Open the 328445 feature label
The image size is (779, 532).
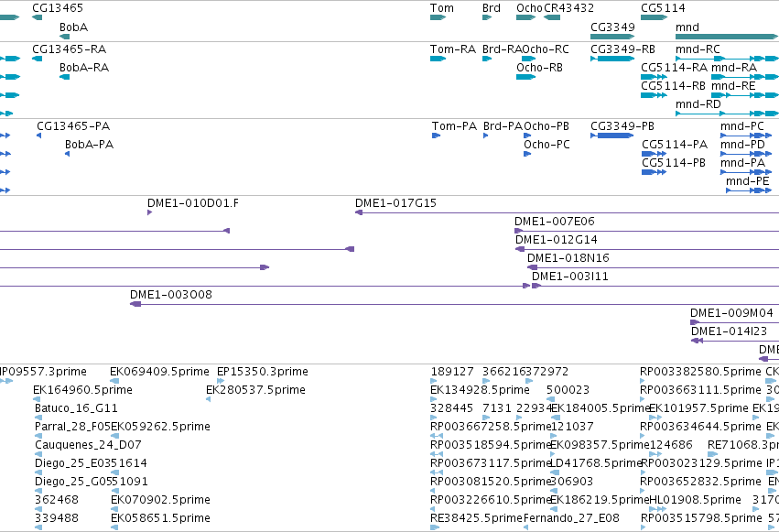point(452,408)
